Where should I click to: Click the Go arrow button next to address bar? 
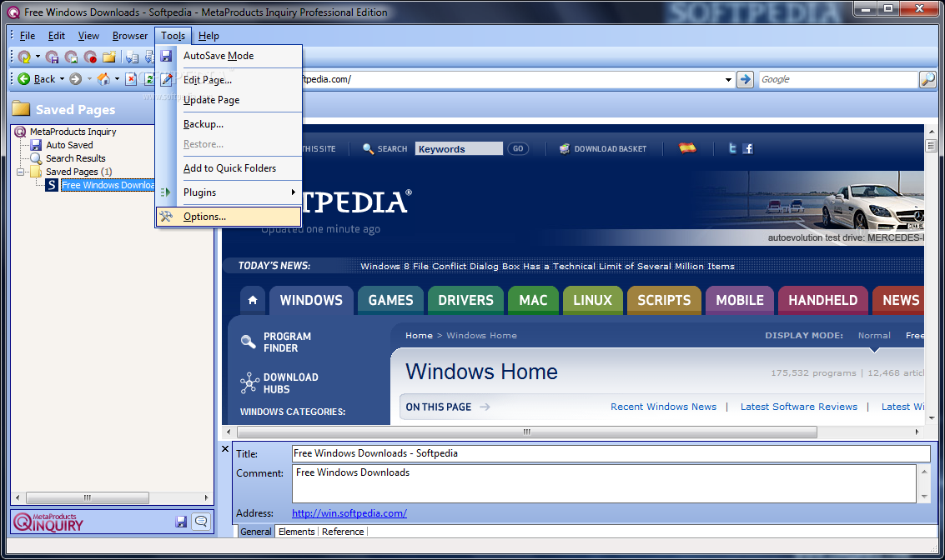(x=745, y=79)
